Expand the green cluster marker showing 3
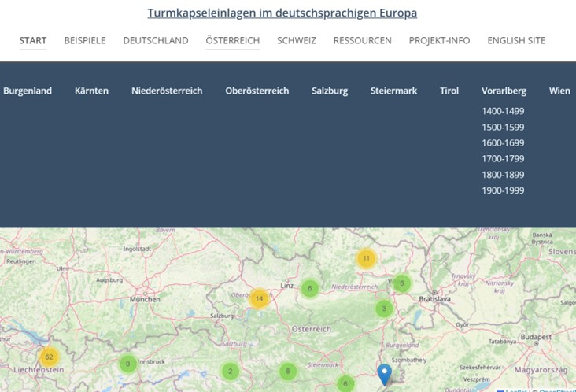The height and width of the screenshot is (392, 576). point(383,309)
